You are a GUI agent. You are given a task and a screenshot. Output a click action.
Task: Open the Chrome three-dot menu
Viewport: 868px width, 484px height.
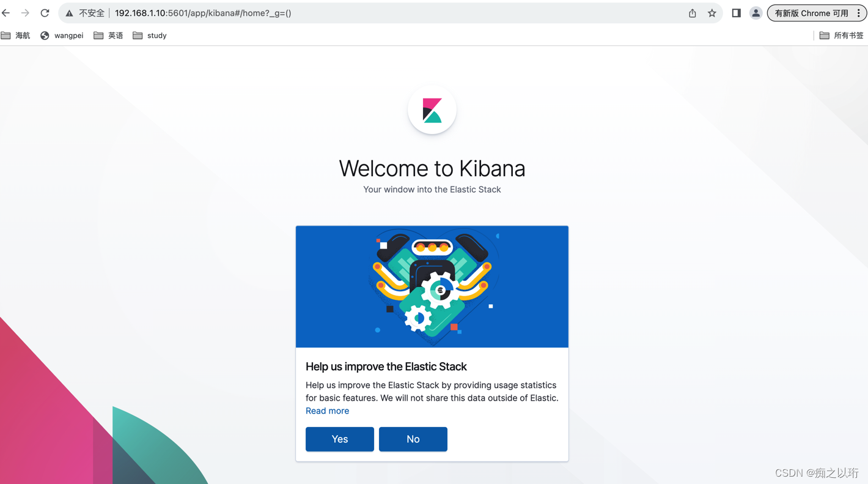point(859,12)
